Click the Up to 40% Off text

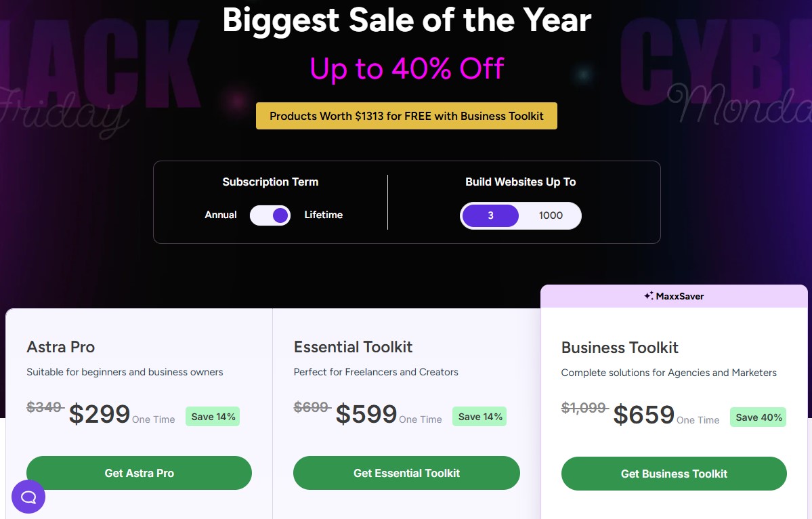(x=406, y=68)
